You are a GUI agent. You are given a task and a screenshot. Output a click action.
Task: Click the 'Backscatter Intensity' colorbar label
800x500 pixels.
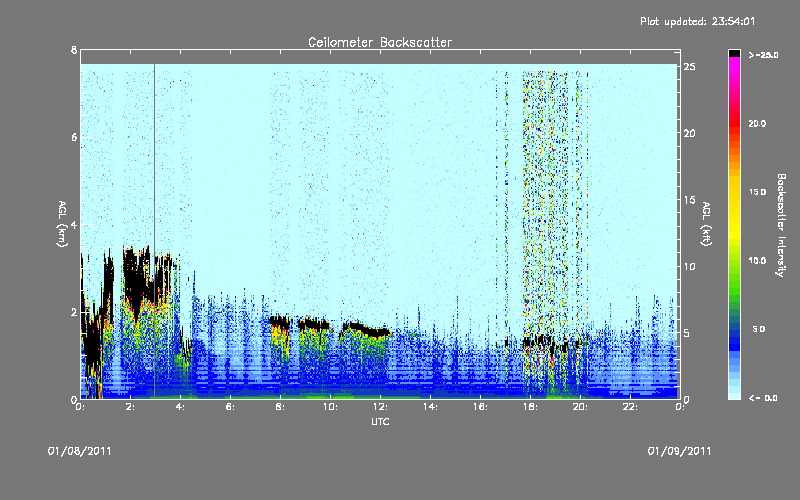(781, 225)
